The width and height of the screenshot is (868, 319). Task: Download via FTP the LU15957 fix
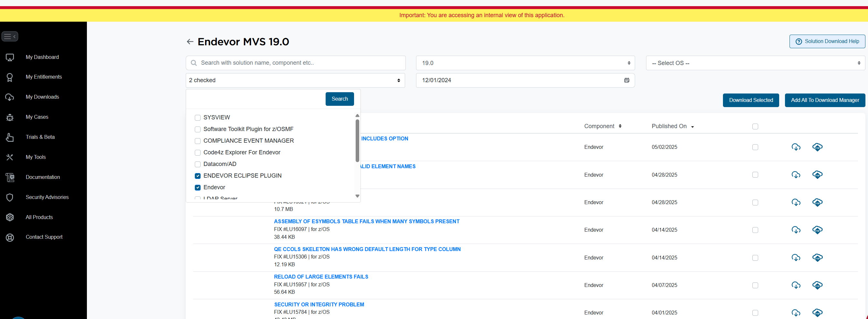pos(818,285)
